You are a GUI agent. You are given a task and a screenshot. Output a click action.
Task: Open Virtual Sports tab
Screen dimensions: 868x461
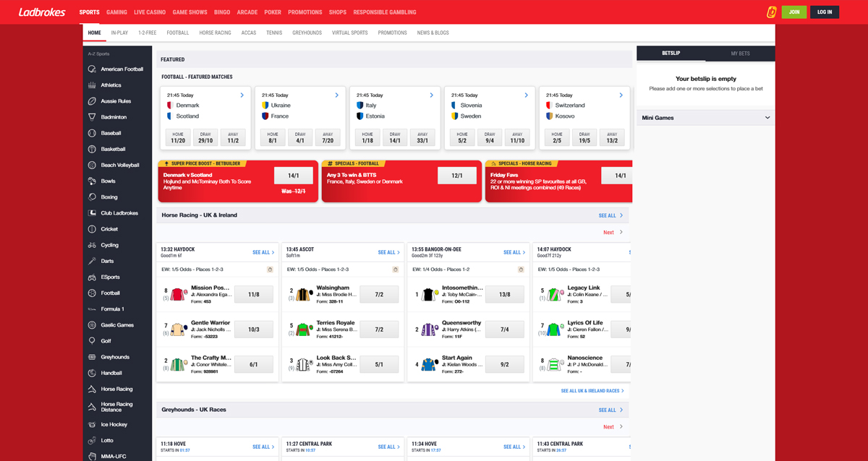click(349, 33)
